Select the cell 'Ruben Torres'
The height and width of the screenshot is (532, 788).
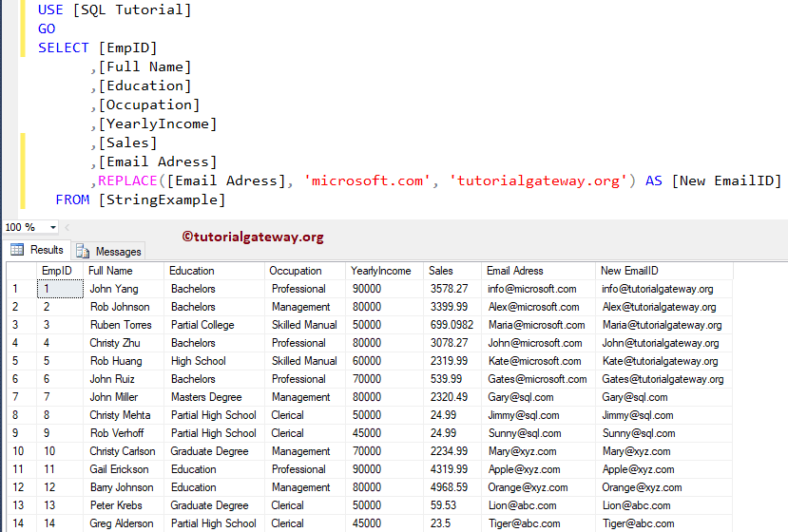124,325
